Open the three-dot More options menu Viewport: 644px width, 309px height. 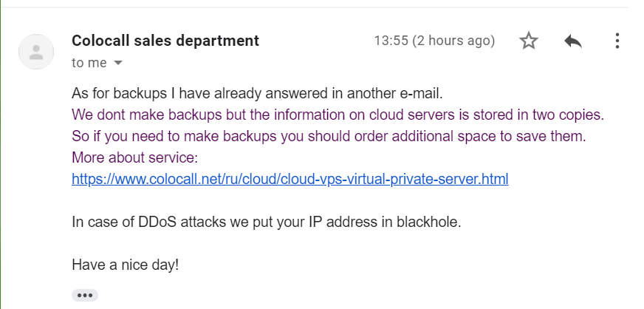[617, 41]
